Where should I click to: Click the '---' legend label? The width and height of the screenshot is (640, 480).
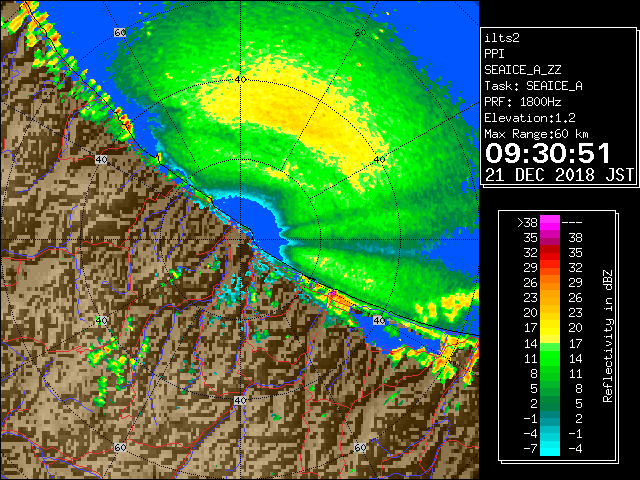click(572, 223)
